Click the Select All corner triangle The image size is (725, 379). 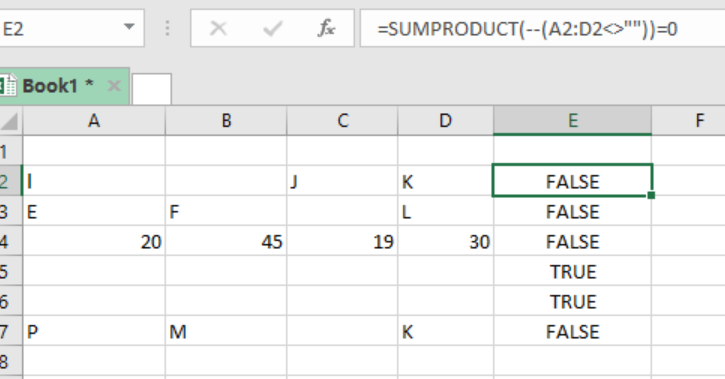[x=10, y=122]
